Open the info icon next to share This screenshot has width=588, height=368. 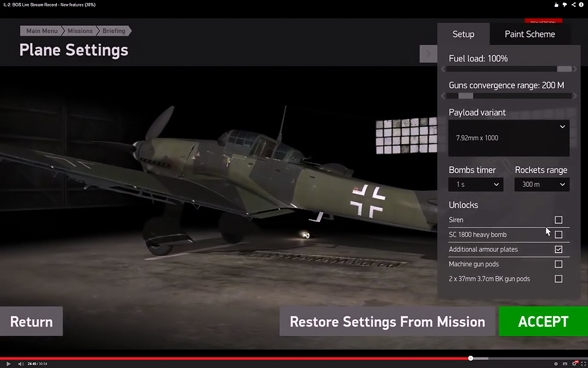(x=582, y=5)
